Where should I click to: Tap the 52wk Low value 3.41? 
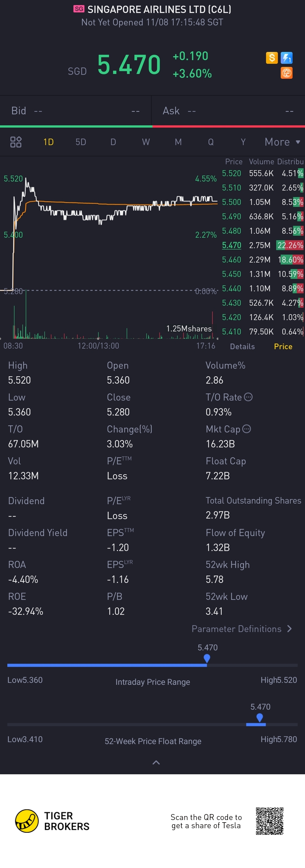tap(214, 611)
